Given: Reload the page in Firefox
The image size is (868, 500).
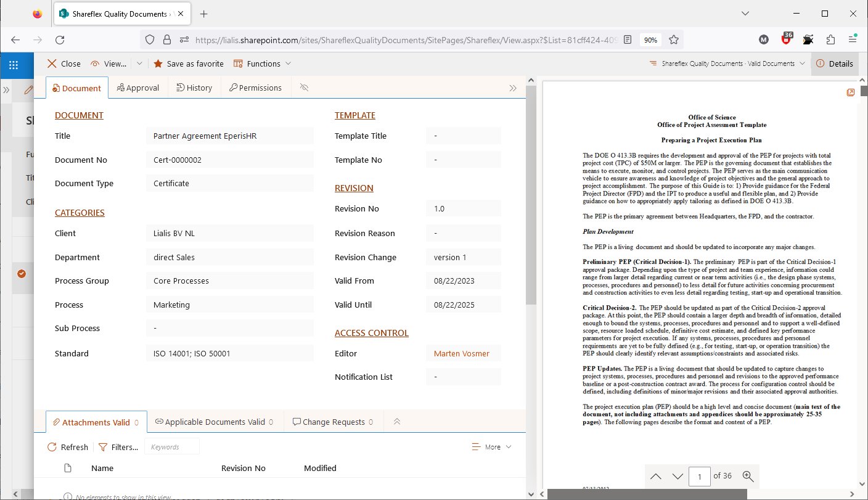Looking at the screenshot, I should [60, 39].
